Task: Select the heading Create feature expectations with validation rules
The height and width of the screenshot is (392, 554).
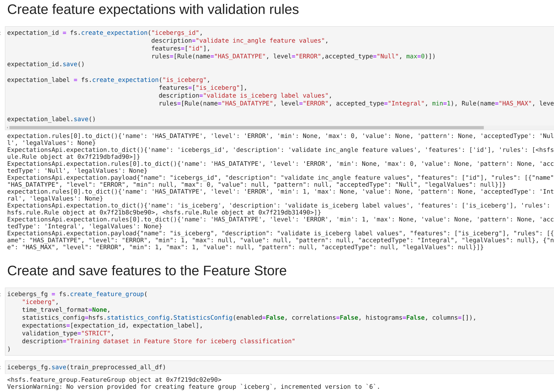Action: 153,9
